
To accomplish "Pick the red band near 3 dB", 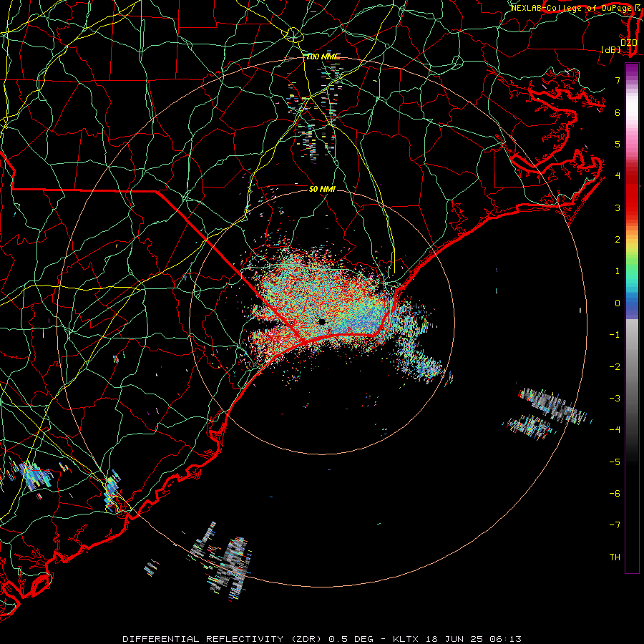I will tap(632, 201).
